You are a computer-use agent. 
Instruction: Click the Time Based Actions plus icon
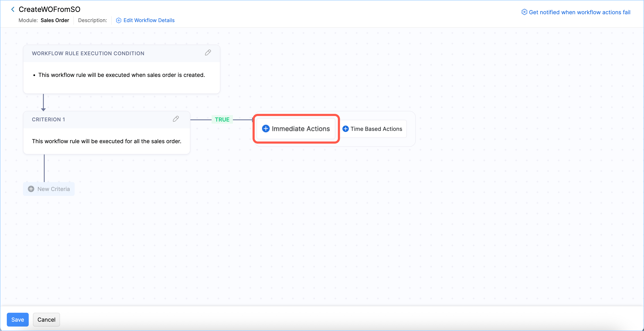[x=345, y=129]
